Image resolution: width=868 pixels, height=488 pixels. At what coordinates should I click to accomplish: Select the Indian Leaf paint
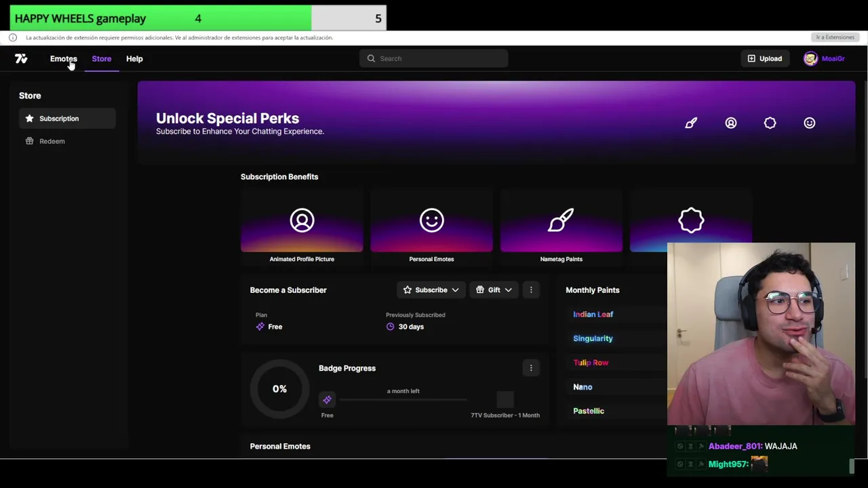(x=593, y=314)
